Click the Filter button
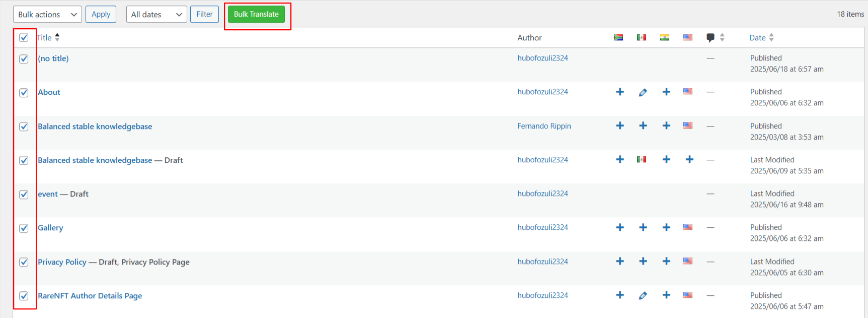 (x=204, y=15)
